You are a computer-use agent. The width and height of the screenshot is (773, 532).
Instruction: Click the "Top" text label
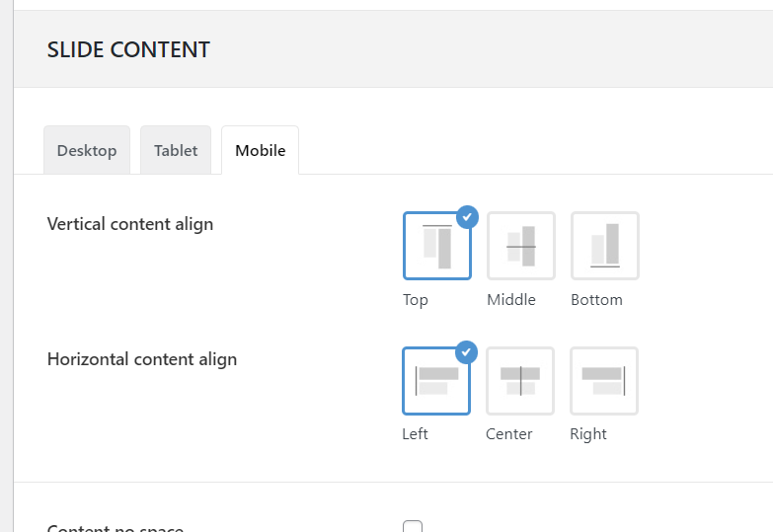pos(416,300)
